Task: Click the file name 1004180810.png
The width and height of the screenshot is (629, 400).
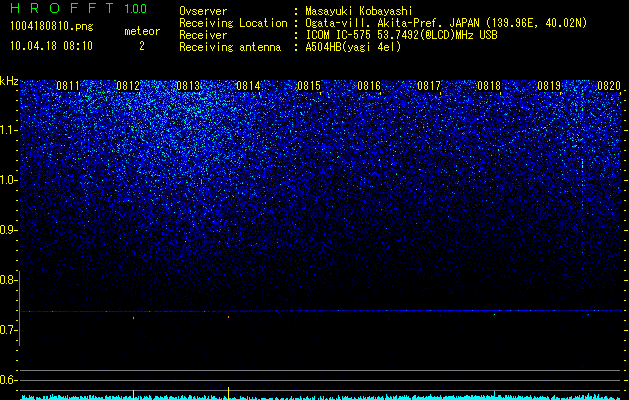Action: pyautogui.click(x=52, y=26)
